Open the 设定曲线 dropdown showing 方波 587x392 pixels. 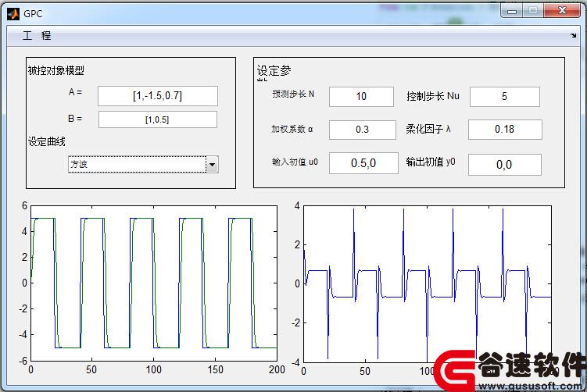point(143,164)
